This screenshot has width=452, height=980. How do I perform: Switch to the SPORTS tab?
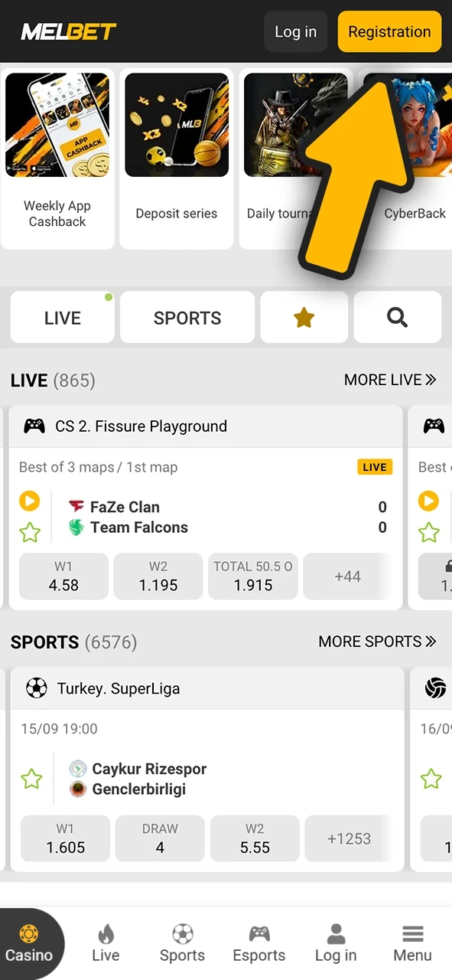tap(187, 317)
